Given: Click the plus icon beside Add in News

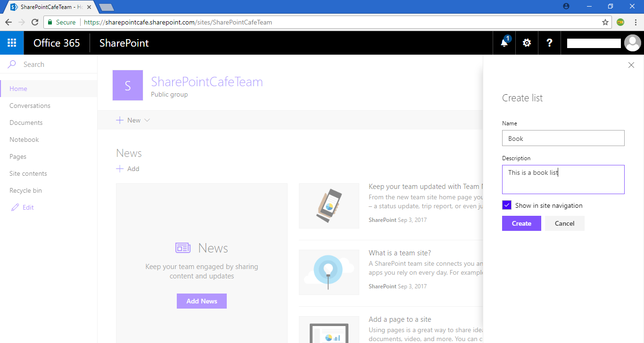Looking at the screenshot, I should pyautogui.click(x=120, y=169).
